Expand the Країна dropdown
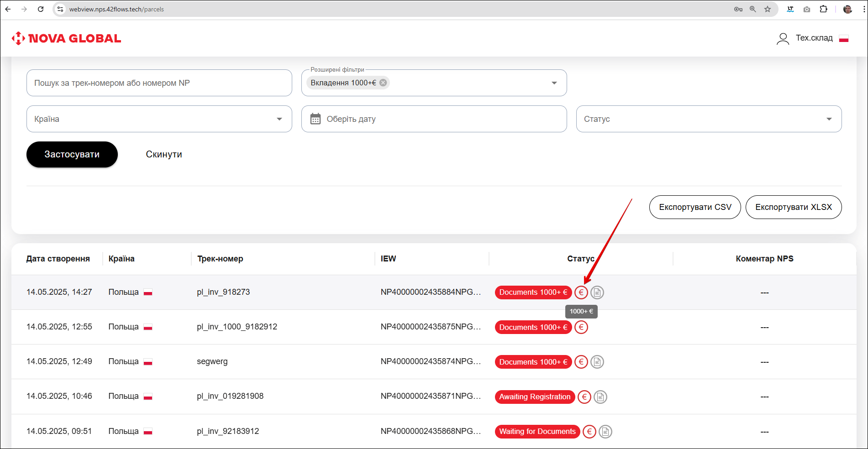The image size is (868, 449). pyautogui.click(x=279, y=119)
